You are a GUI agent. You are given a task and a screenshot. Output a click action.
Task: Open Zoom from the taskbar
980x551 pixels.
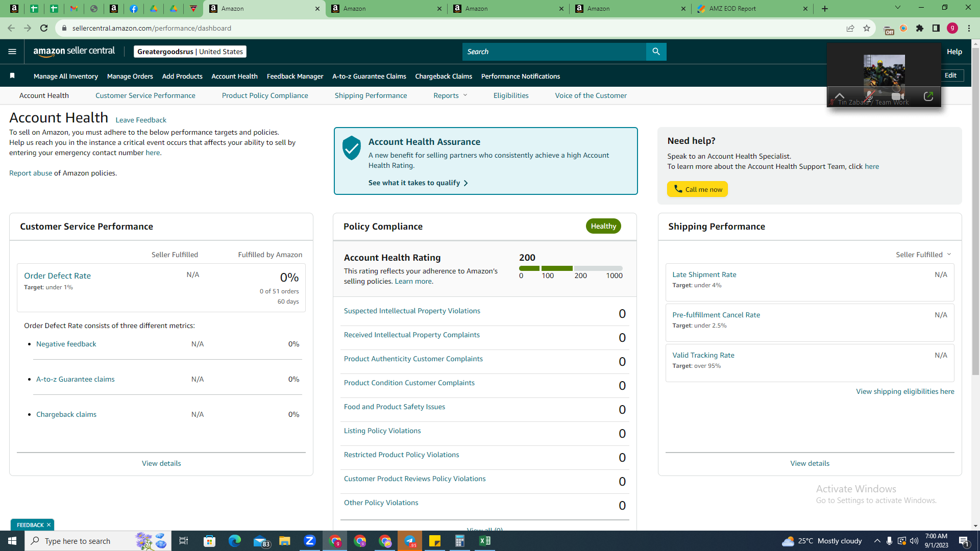[310, 541]
